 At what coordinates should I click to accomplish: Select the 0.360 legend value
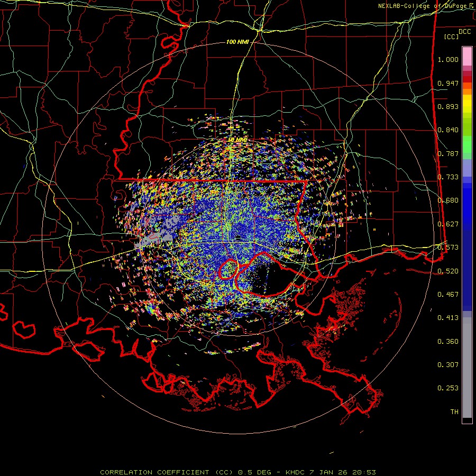coord(448,342)
